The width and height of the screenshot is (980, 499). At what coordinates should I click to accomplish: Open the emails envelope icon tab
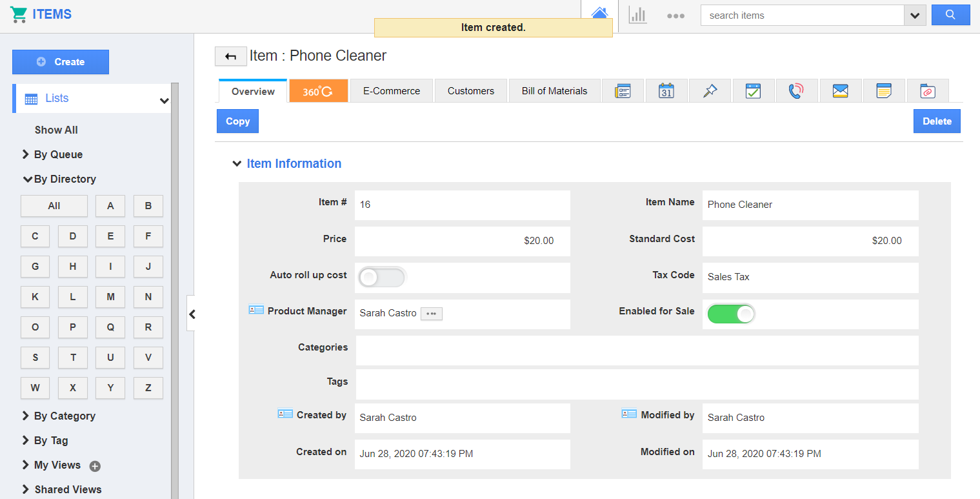[840, 91]
